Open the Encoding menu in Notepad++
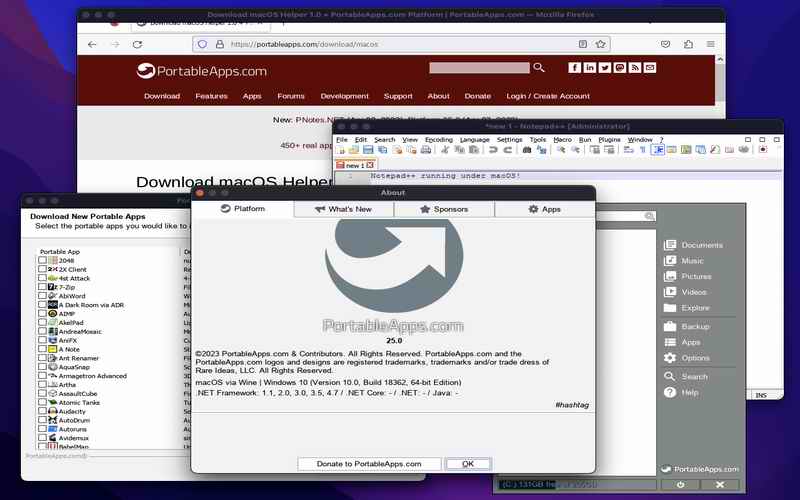 tap(438, 139)
